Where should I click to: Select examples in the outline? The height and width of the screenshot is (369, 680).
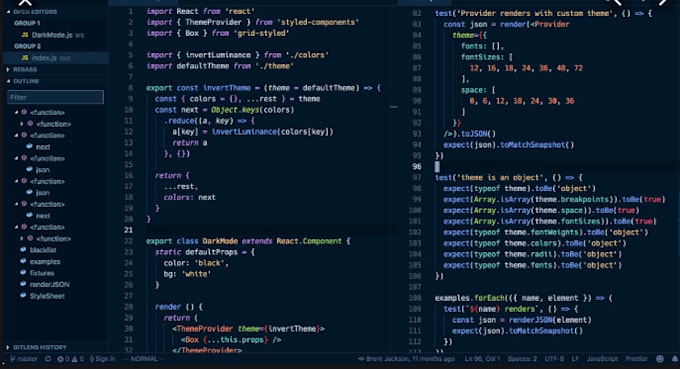coord(45,261)
